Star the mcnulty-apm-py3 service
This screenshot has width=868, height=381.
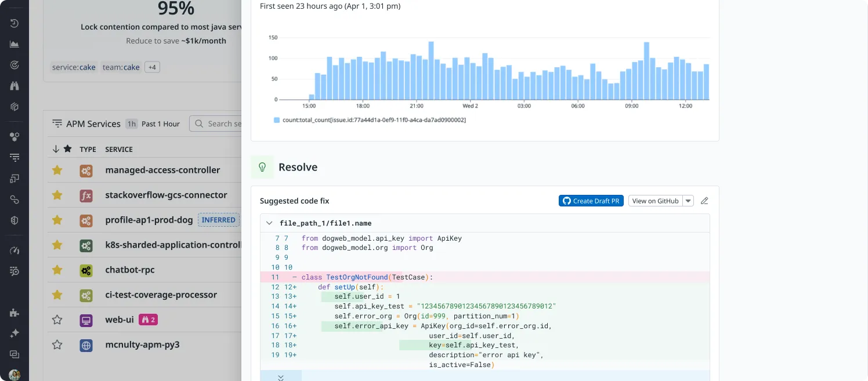(x=57, y=344)
